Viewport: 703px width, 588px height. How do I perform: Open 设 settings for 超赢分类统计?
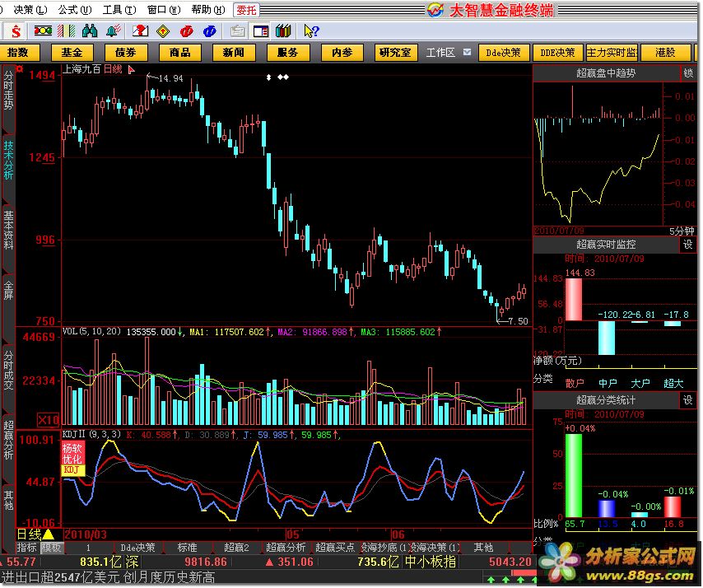(x=688, y=400)
